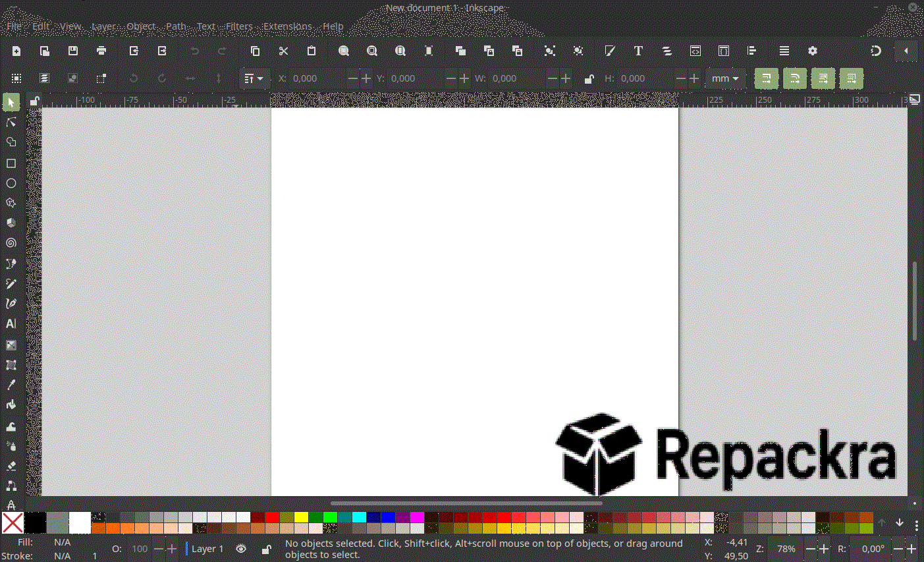This screenshot has width=924, height=562.
Task: Toggle scale stroke width option
Action: pos(767,78)
